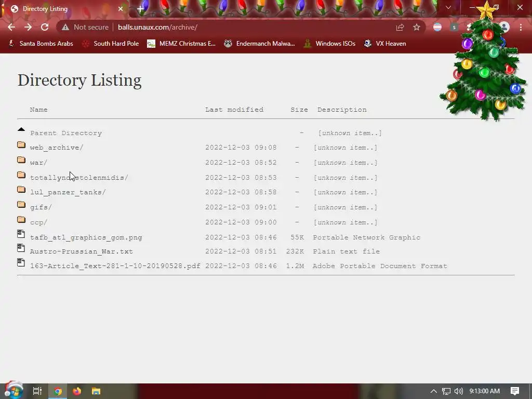The height and width of the screenshot is (399, 532).
Task: Open the web_archive/ folder
Action: click(x=57, y=148)
